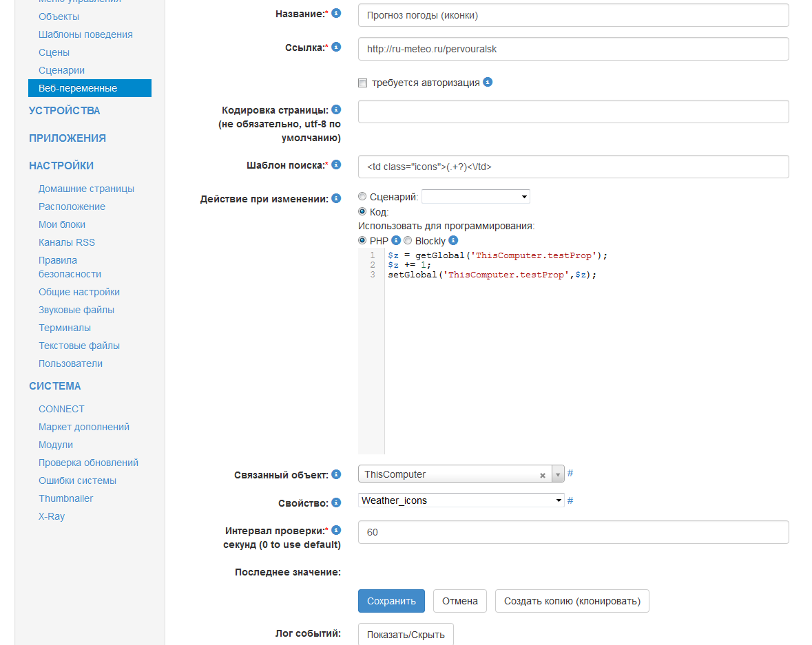812x645 pixels.
Task: Select Веб-переменные in the sidebar
Action: pyautogui.click(x=90, y=88)
